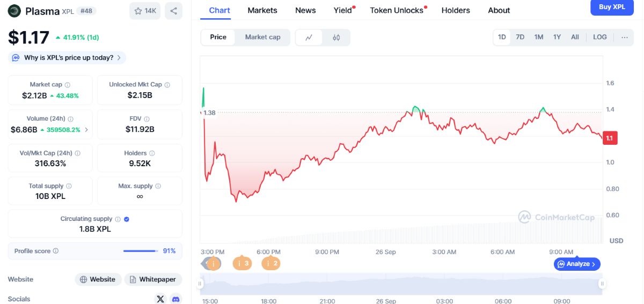
Task: Open chart more options ellipsis
Action: point(625,37)
